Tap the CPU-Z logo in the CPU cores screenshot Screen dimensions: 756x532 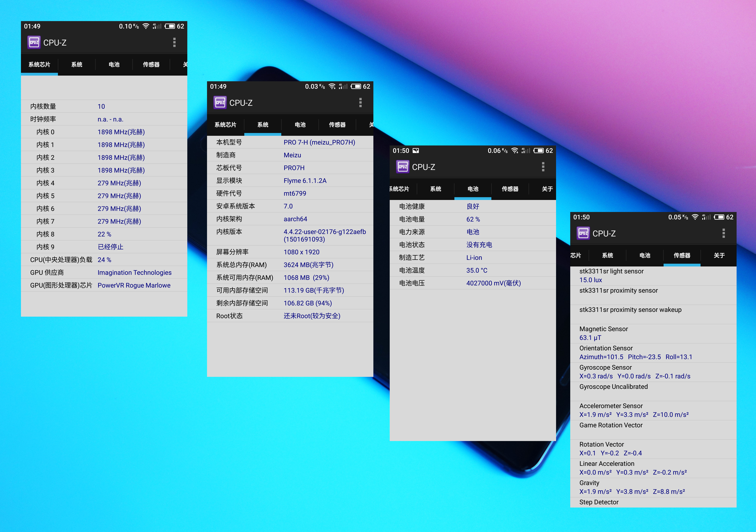click(34, 42)
